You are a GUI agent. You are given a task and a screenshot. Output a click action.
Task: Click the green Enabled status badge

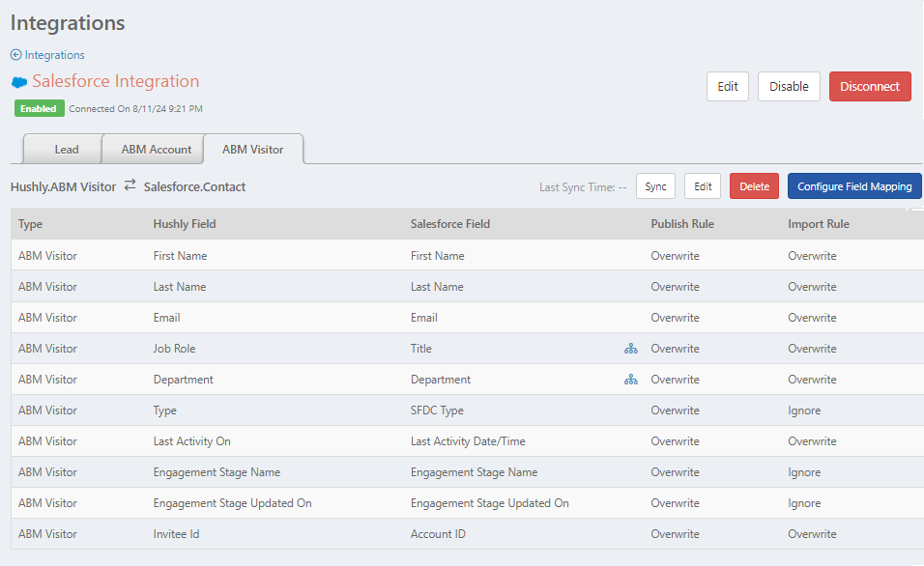point(39,108)
